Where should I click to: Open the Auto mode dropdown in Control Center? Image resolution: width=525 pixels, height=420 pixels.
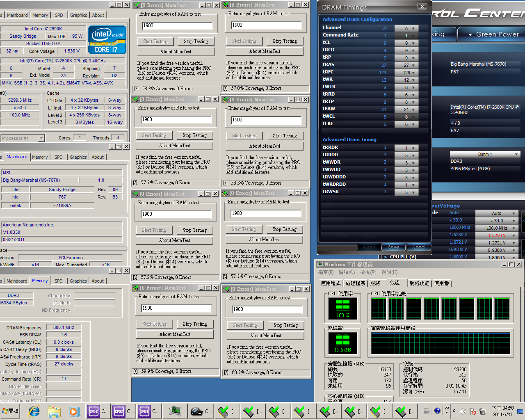point(497,213)
